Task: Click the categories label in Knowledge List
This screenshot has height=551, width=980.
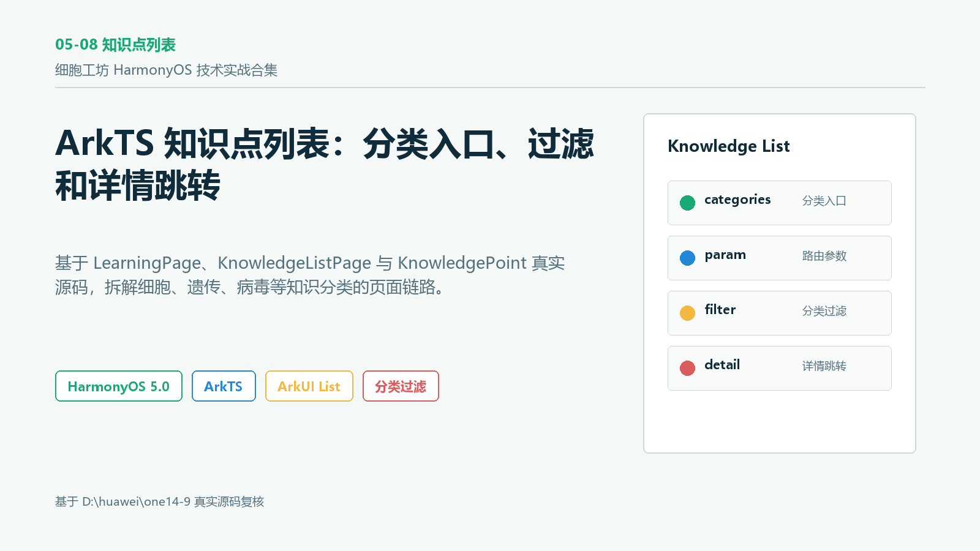Action: [737, 200]
